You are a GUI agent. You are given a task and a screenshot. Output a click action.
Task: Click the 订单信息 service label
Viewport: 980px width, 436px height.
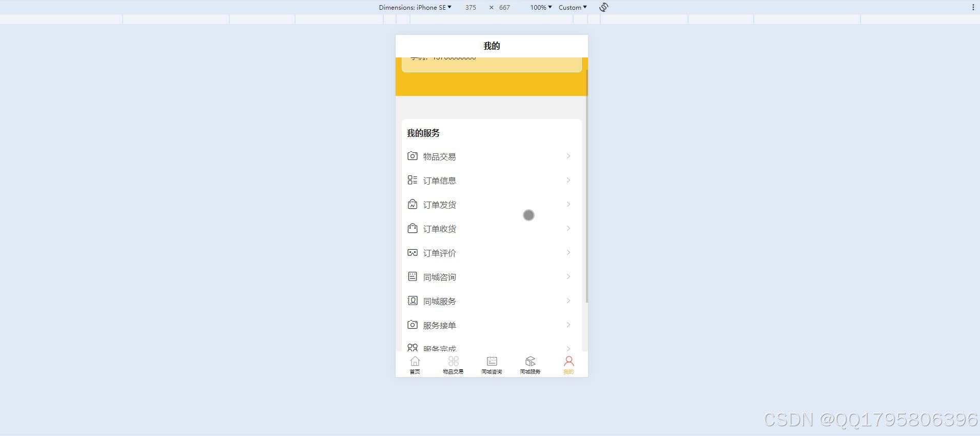[x=439, y=181]
